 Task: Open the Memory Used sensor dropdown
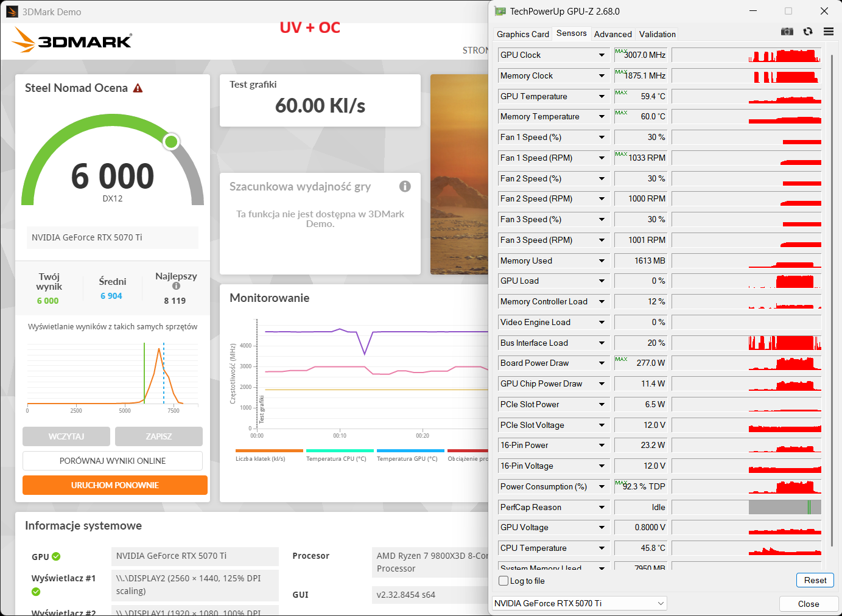click(602, 261)
